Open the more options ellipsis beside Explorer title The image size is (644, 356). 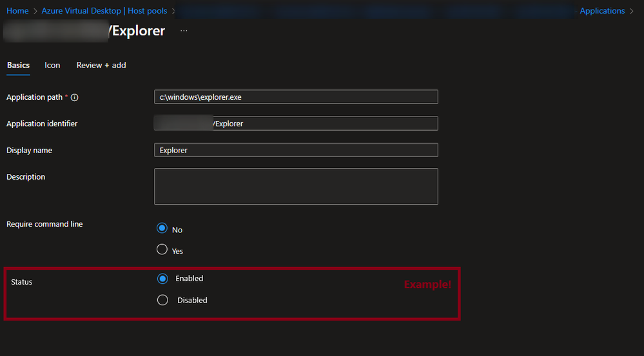[x=184, y=31]
